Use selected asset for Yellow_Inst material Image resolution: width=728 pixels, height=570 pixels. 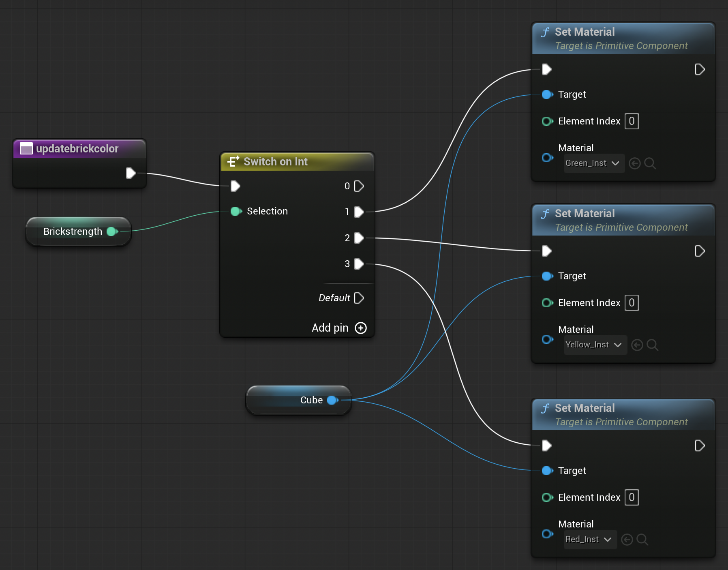point(637,345)
